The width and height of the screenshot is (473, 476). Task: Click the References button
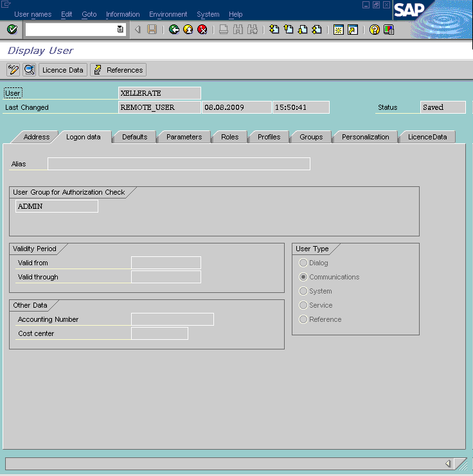pos(118,70)
